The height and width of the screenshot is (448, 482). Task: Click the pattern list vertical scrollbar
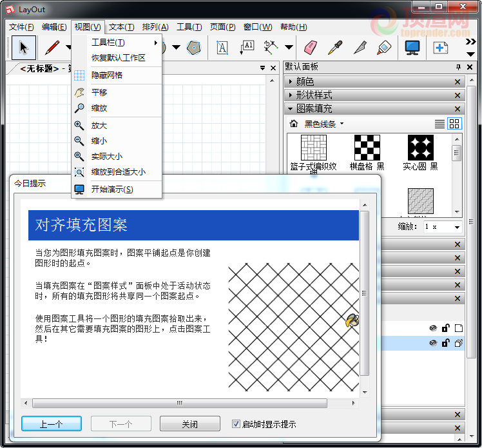[457, 153]
